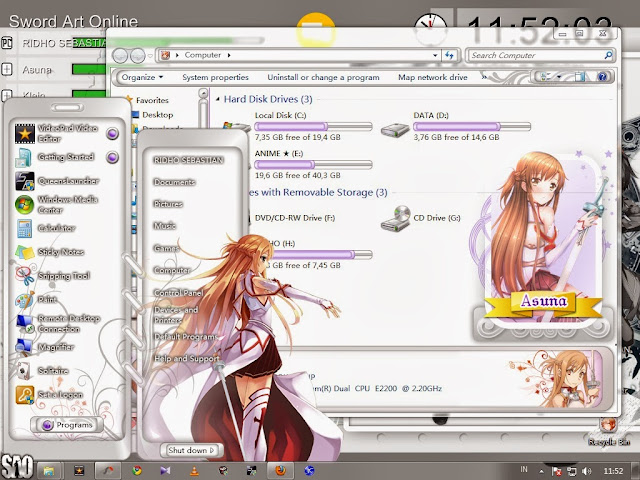
Task: Launch Calculator from Start menu
Action: [46, 228]
